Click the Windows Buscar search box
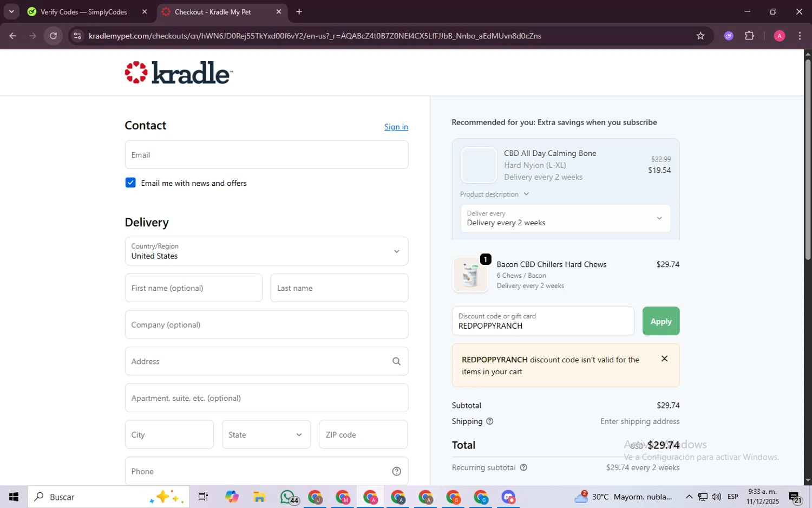The height and width of the screenshot is (508, 812). (108, 497)
